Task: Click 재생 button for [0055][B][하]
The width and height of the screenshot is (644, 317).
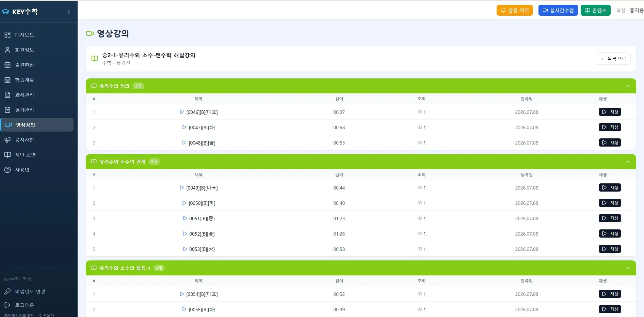Action: [610, 309]
